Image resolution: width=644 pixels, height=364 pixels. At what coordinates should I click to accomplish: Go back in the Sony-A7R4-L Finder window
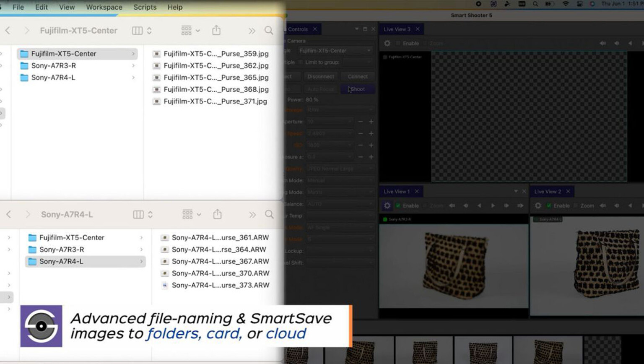(x=8, y=214)
